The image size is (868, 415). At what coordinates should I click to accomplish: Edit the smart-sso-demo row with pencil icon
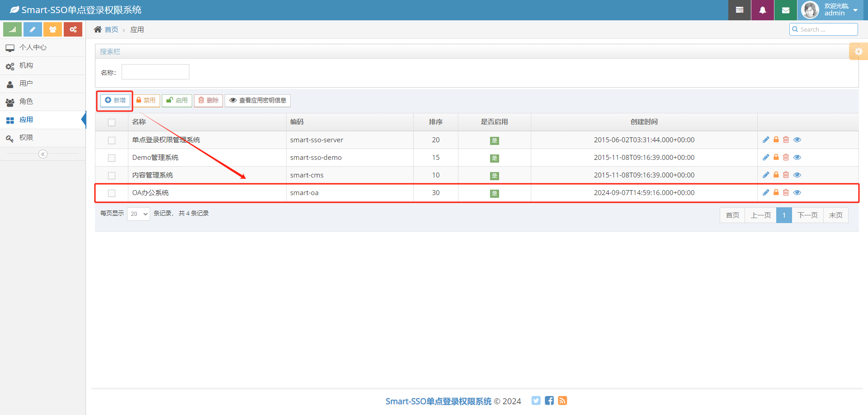[766, 157]
